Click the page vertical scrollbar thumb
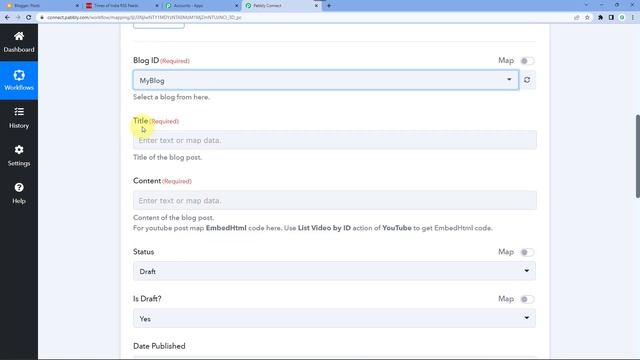Image resolution: width=640 pixels, height=360 pixels. [x=637, y=156]
